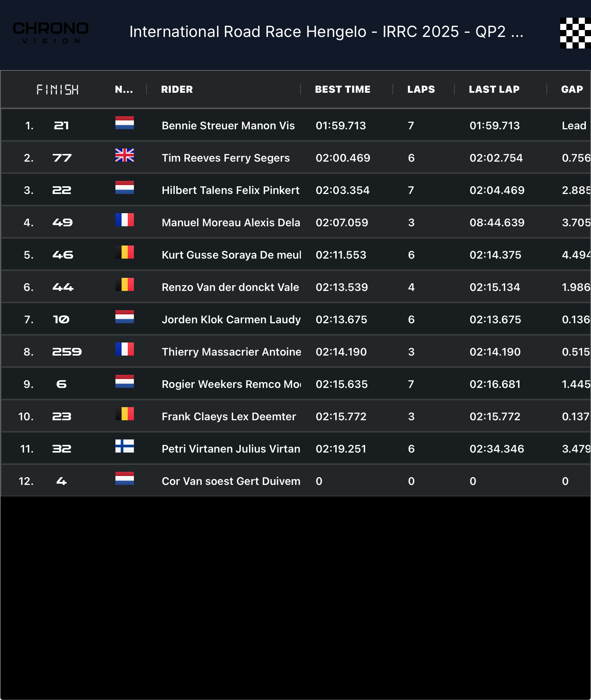591x700 pixels.
Task: Click the Belgian flag for Kurt Gusse
Action: click(x=125, y=252)
